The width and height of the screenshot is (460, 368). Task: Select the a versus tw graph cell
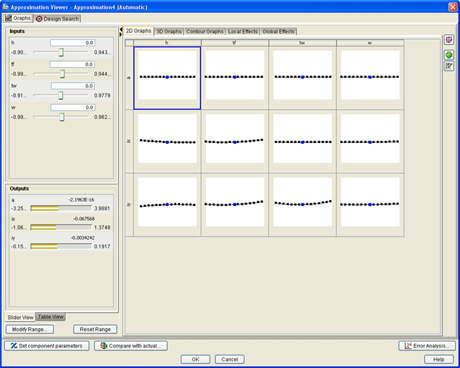303,78
